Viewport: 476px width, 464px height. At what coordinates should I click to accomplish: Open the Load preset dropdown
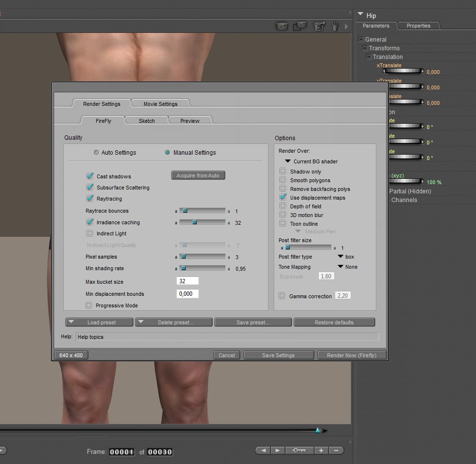(99, 322)
